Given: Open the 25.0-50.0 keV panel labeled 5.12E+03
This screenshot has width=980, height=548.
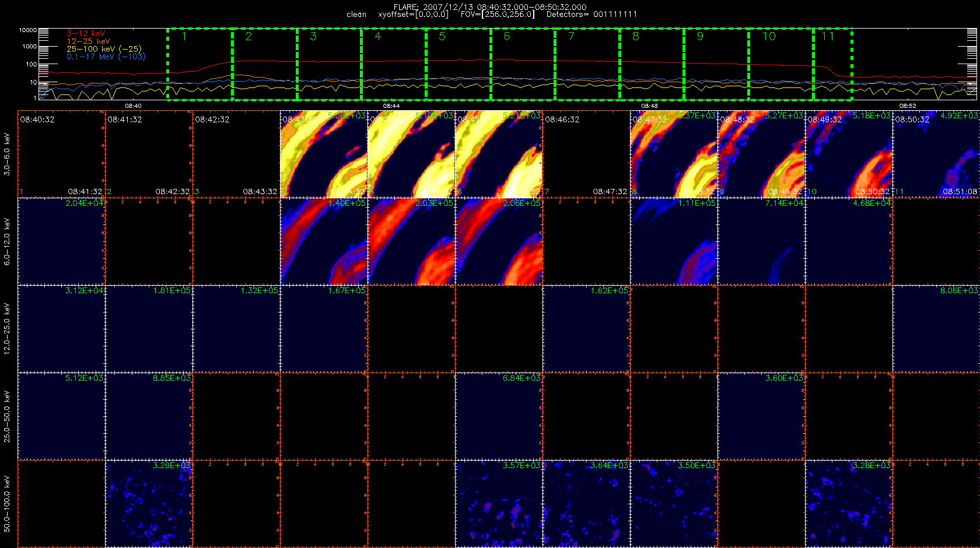Looking at the screenshot, I should (x=61, y=416).
